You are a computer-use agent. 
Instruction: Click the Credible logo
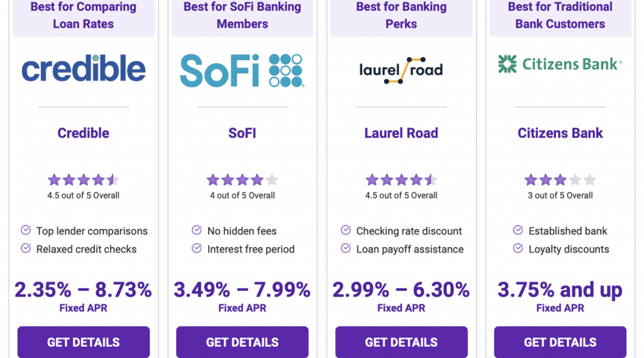pyautogui.click(x=84, y=69)
